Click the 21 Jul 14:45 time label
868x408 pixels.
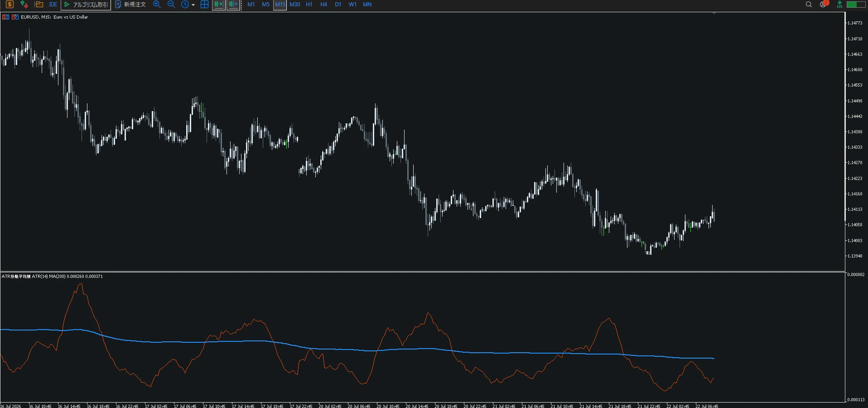click(x=591, y=406)
